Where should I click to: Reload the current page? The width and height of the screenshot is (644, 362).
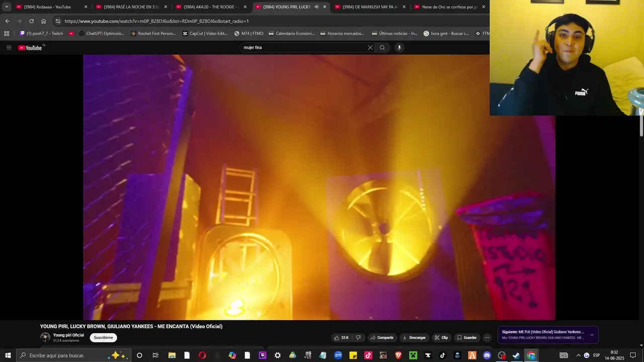pos(31,21)
